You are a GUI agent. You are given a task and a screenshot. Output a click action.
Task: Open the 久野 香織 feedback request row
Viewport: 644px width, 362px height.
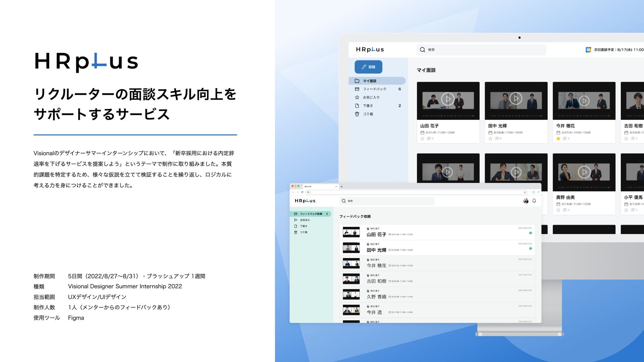[437, 295]
